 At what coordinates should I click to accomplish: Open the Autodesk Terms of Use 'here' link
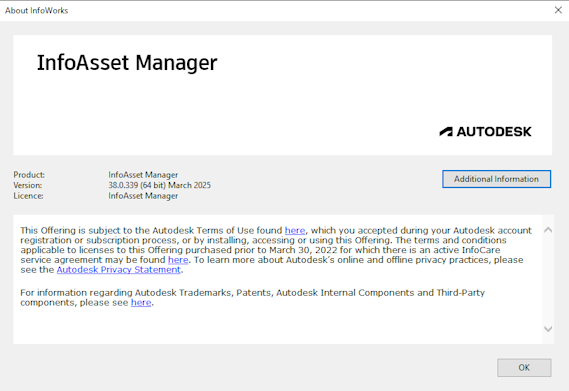tap(295, 231)
